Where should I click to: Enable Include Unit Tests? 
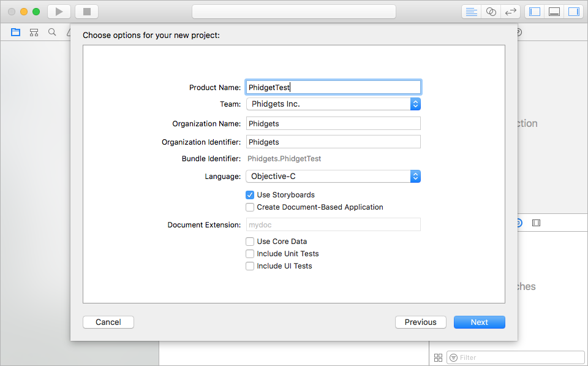point(250,254)
